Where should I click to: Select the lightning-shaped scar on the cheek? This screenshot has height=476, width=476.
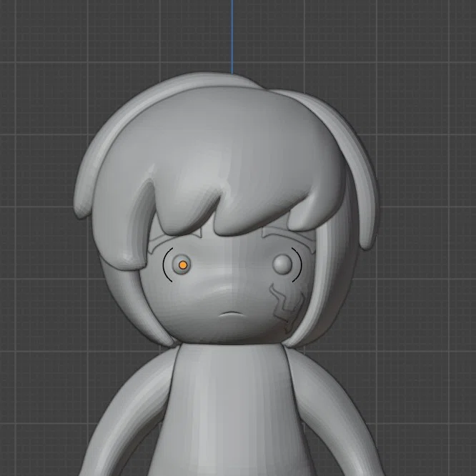pos(287,308)
